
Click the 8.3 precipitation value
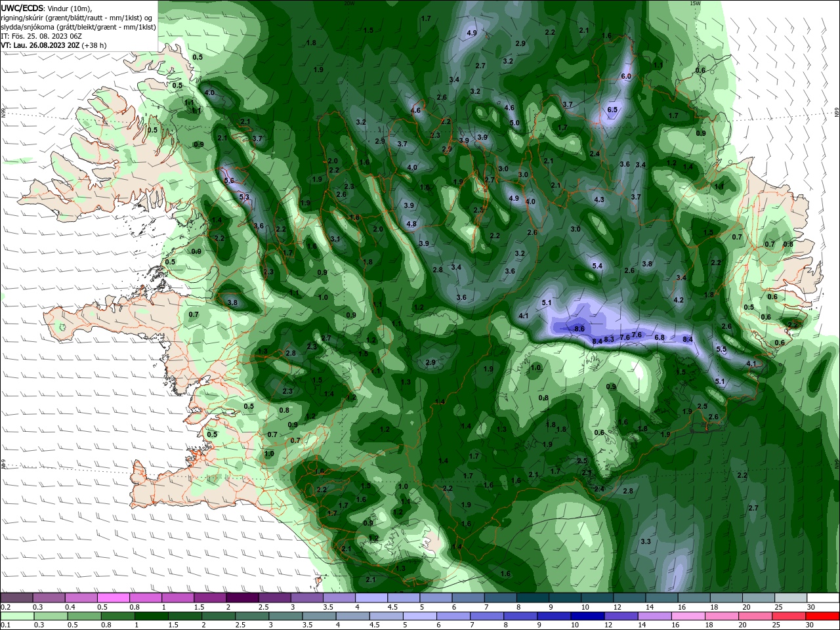pyautogui.click(x=609, y=339)
